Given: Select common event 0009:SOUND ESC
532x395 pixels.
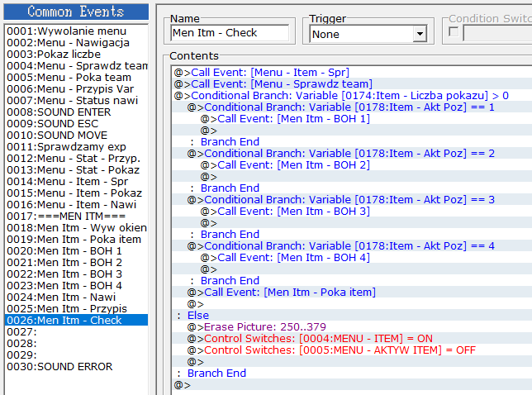Looking at the screenshot, I should coord(76,123).
